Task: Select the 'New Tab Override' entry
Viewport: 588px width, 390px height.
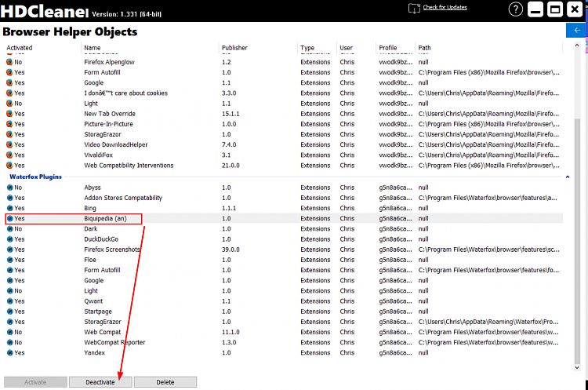Action: click(110, 113)
